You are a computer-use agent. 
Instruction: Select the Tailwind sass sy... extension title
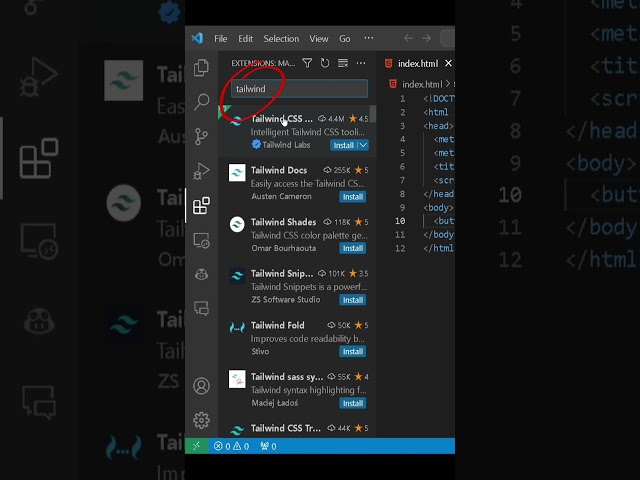click(287, 376)
